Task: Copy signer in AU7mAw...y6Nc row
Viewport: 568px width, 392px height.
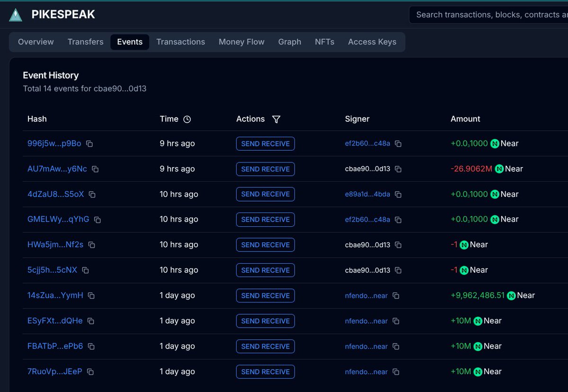Action: tap(398, 169)
